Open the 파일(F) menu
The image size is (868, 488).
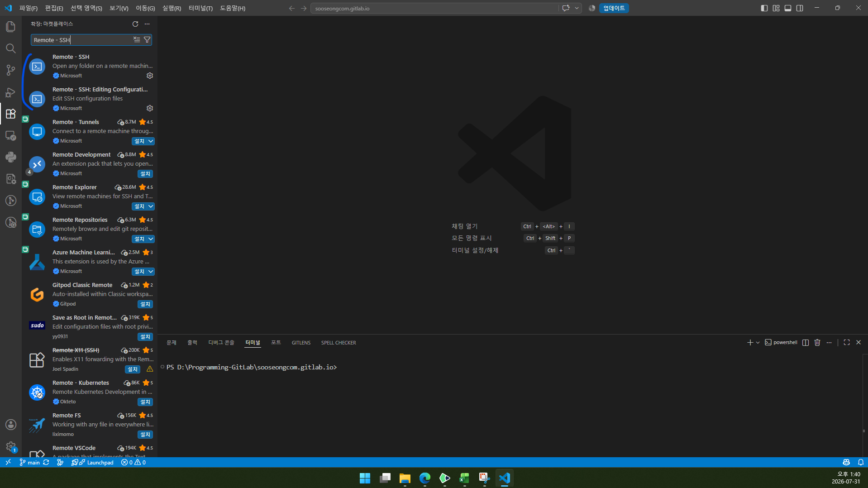[29, 8]
